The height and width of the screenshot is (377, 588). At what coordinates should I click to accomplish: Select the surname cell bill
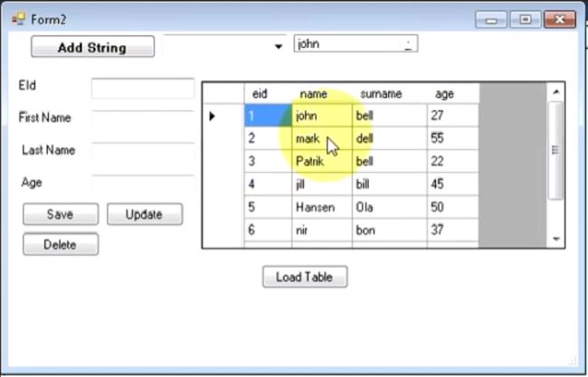point(389,184)
